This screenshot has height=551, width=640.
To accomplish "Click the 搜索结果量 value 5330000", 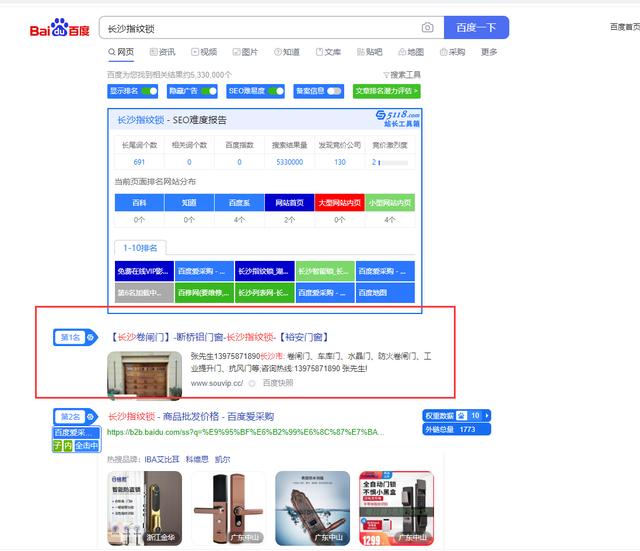I will pyautogui.click(x=290, y=162).
